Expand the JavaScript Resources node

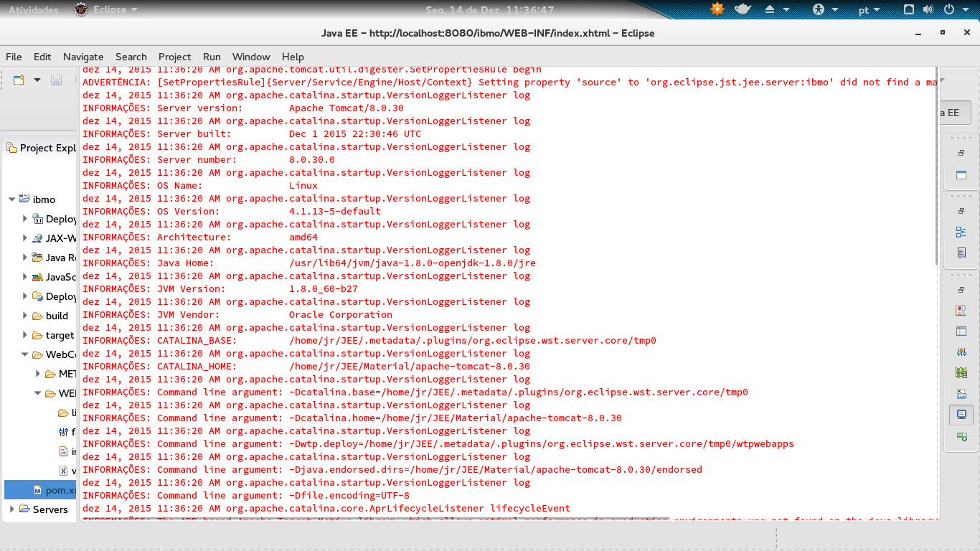tap(25, 277)
